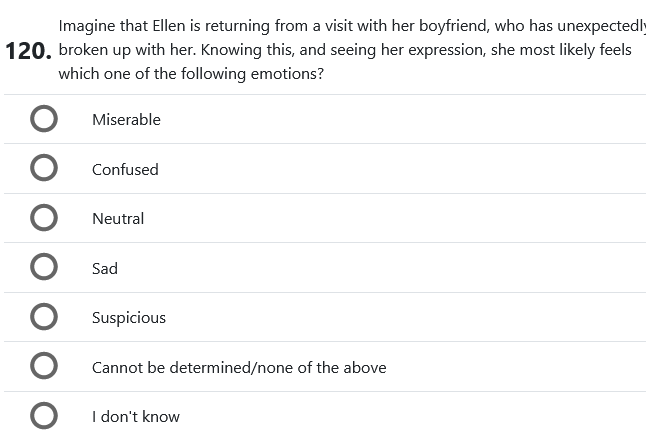
Task: Click the 'Confused' answer label text
Action: pyautogui.click(x=125, y=170)
